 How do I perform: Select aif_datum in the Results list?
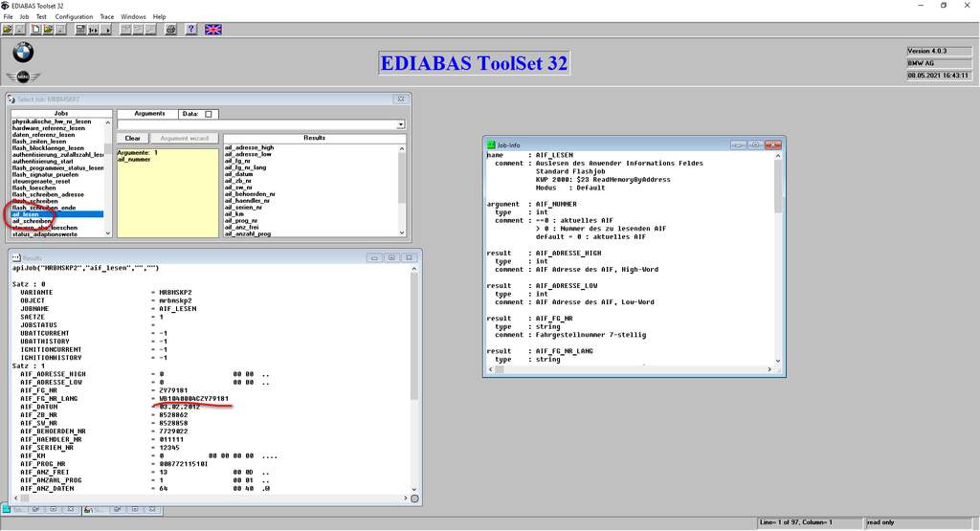[239, 174]
